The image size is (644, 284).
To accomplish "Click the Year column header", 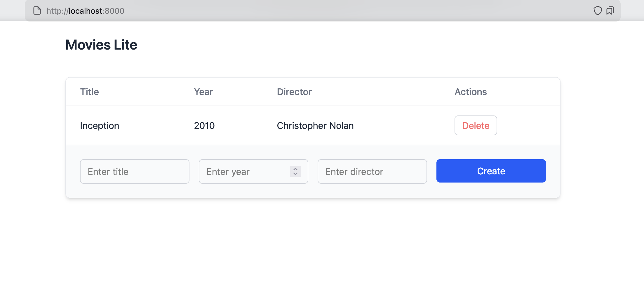I will [x=203, y=92].
